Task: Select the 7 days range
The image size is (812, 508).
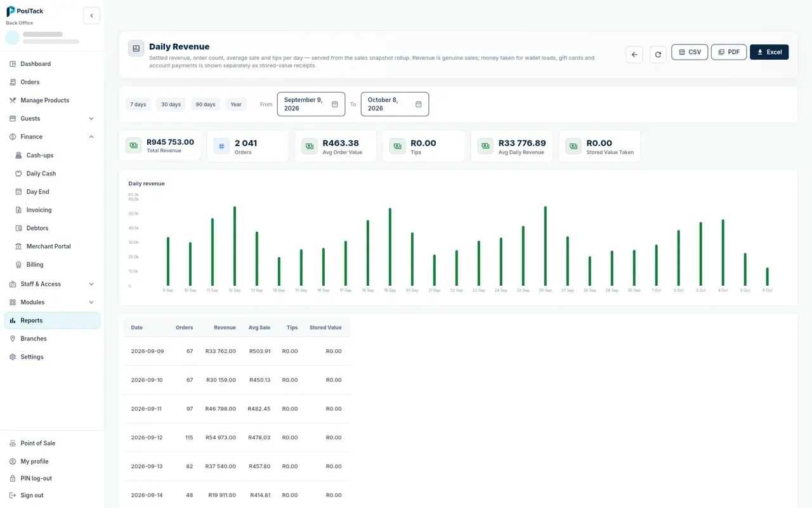Action: coord(138,104)
